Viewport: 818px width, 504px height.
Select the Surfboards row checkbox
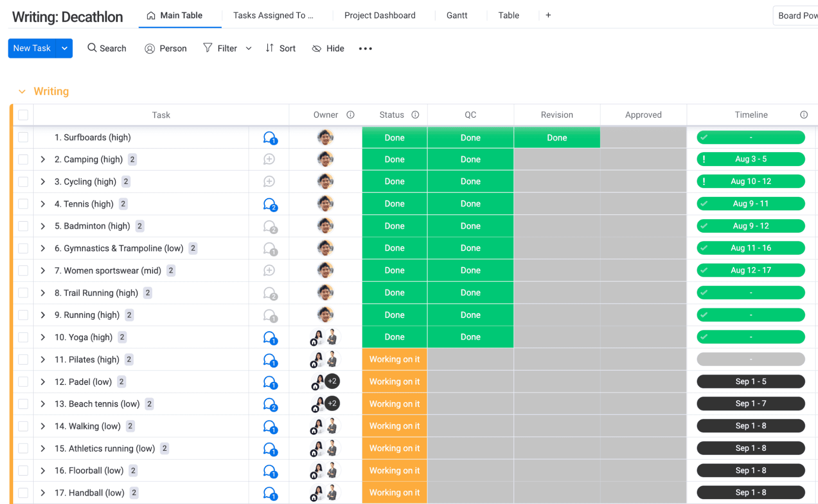23,137
